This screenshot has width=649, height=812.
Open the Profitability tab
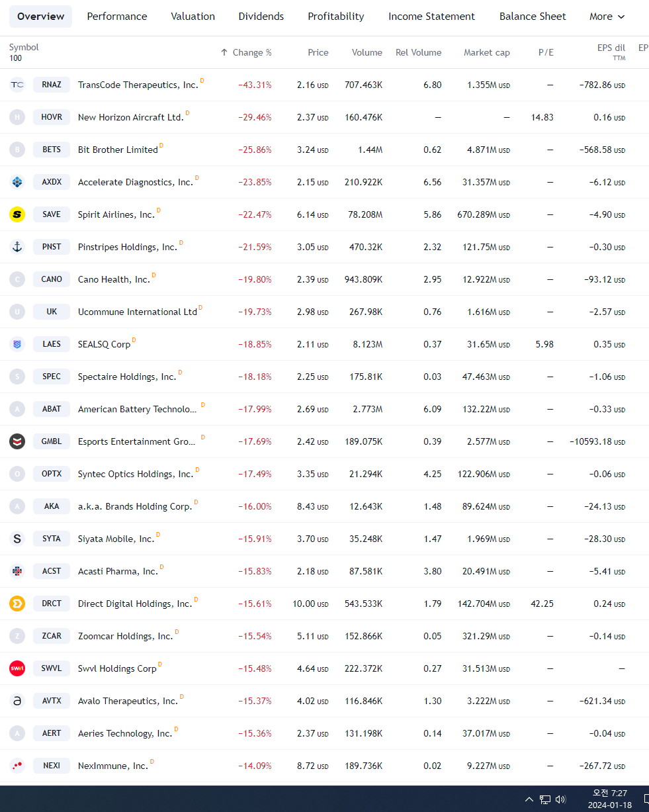point(336,17)
